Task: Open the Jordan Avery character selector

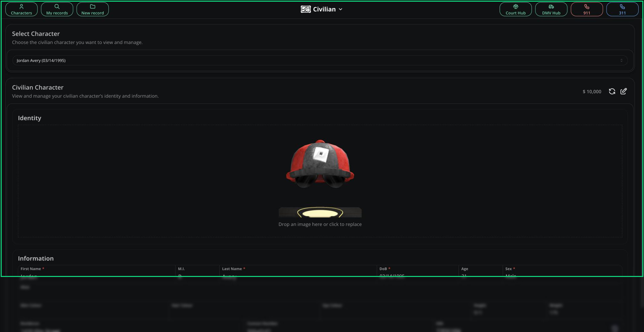Action: (x=320, y=60)
